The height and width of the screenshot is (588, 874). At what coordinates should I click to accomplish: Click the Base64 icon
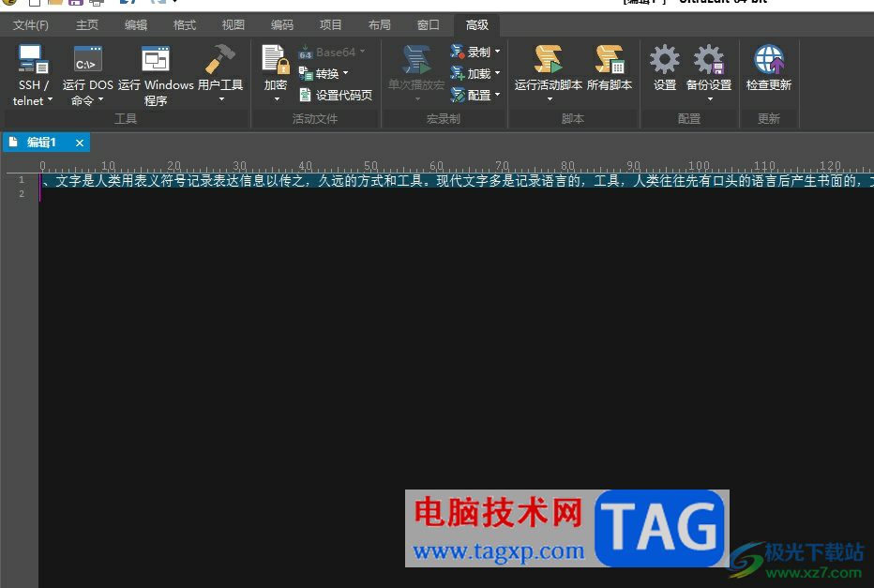(x=306, y=53)
